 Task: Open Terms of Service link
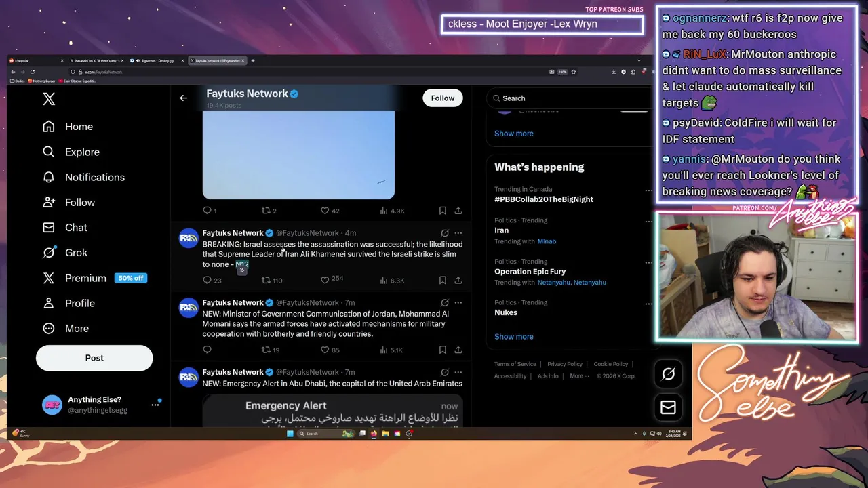click(515, 364)
